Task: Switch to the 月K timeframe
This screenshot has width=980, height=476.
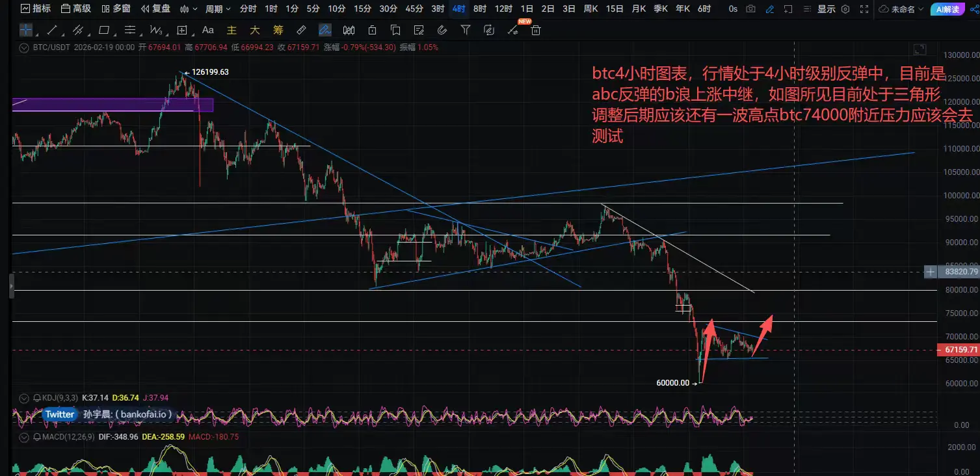Action: click(x=639, y=9)
